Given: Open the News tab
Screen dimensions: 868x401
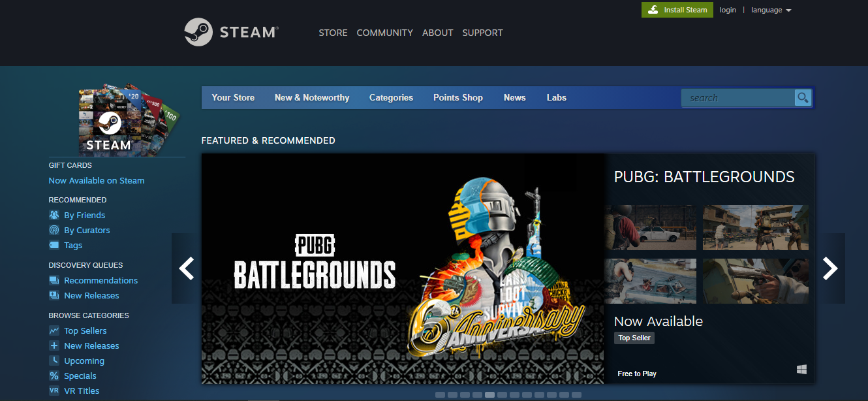Looking at the screenshot, I should pos(514,97).
